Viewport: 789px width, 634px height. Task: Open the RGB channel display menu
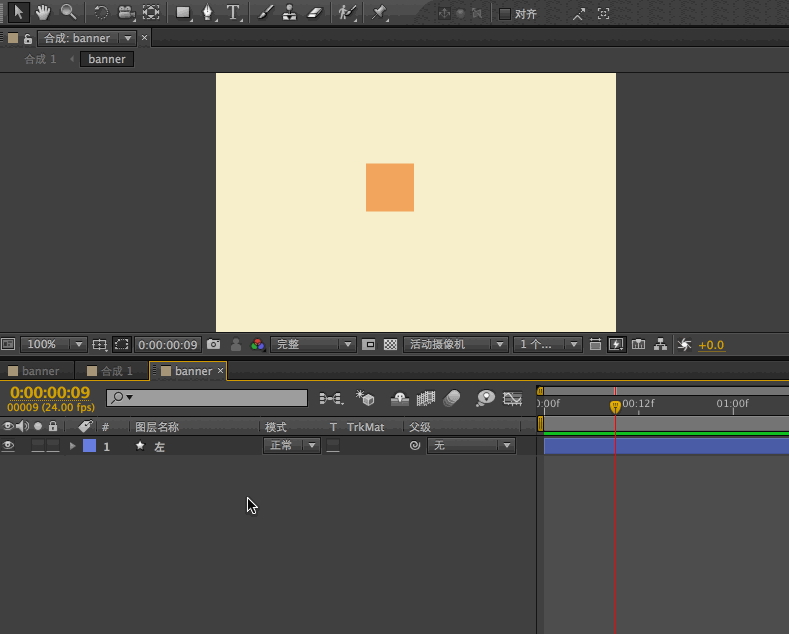(258, 345)
